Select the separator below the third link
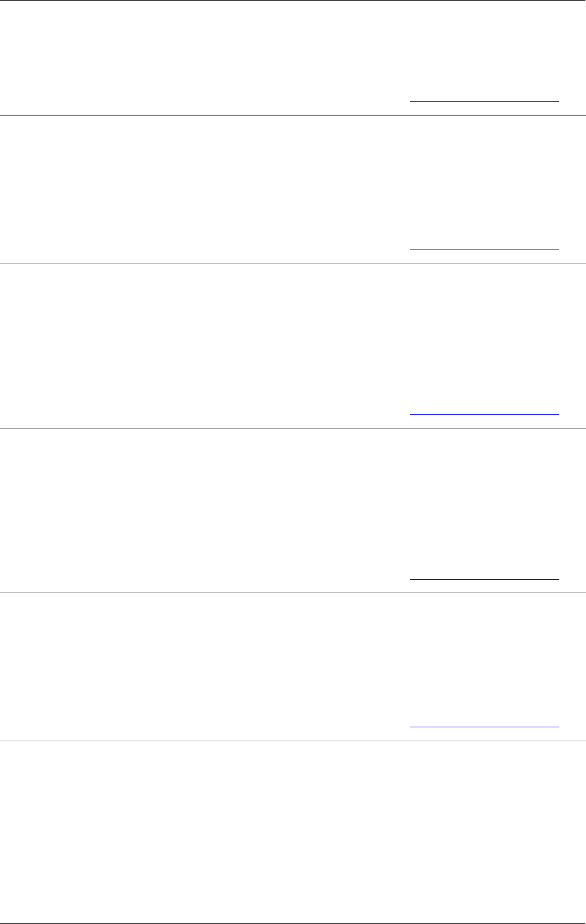586x924 pixels. pos(293,428)
